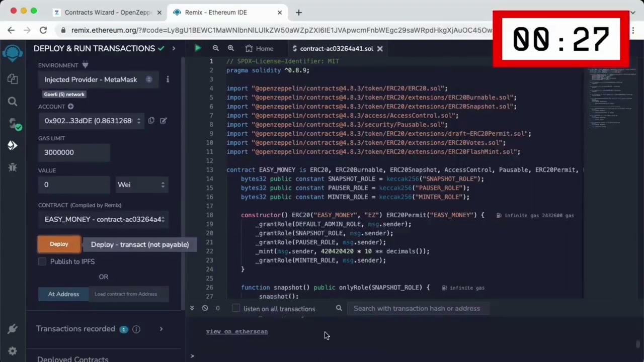Expand the Transactions recorded section
This screenshot has height=362, width=644.
tap(161, 329)
